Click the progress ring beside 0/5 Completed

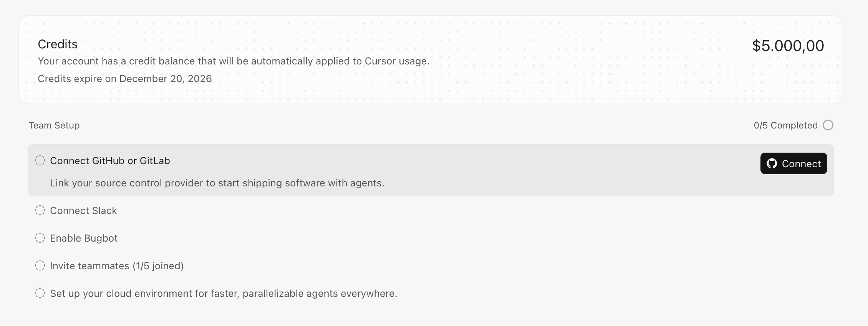(x=828, y=125)
